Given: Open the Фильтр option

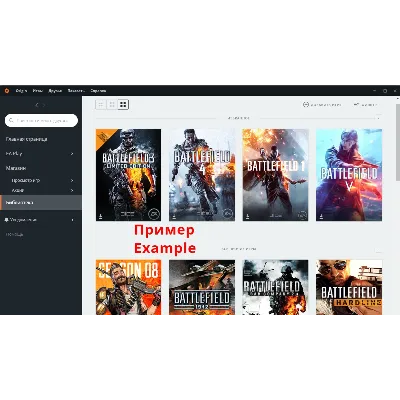Looking at the screenshot, I should pyautogui.click(x=365, y=105).
